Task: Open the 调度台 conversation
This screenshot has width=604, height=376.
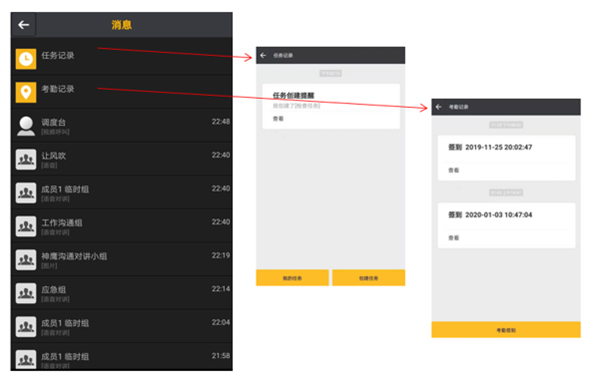Action: 122,126
